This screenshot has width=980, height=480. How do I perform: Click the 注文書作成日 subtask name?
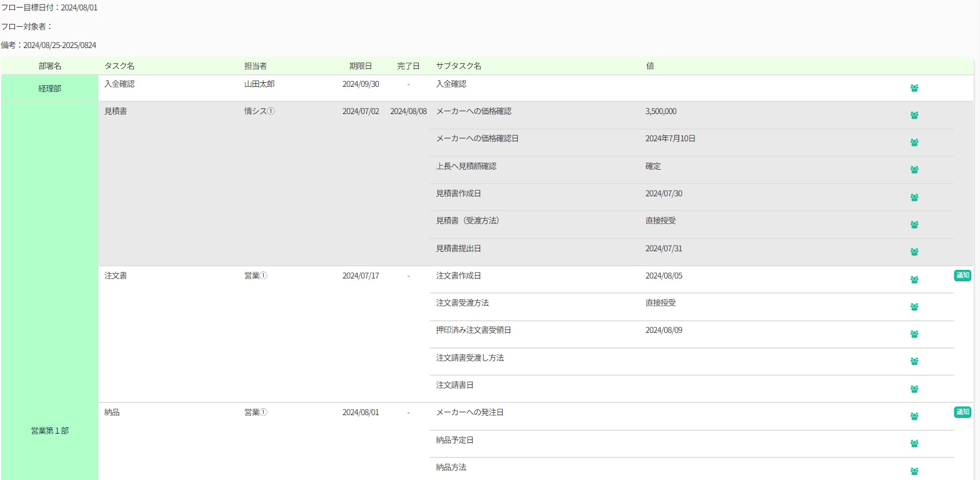pos(458,276)
